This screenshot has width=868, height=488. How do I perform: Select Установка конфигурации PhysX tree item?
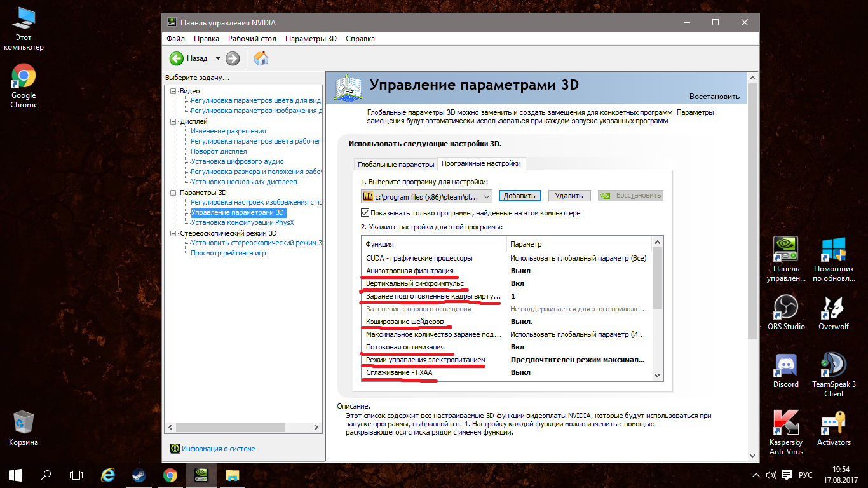click(242, 222)
